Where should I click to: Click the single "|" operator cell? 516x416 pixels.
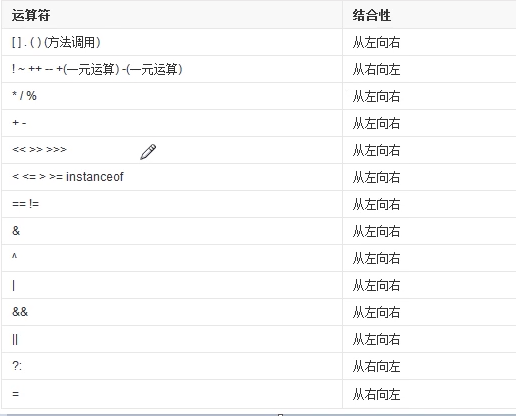pyautogui.click(x=172, y=285)
